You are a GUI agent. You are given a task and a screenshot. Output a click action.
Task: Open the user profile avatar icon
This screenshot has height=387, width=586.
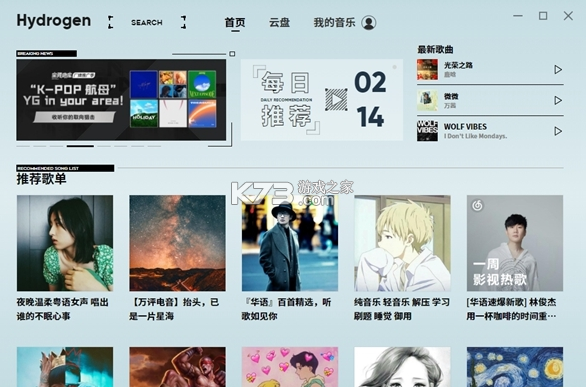pyautogui.click(x=368, y=23)
